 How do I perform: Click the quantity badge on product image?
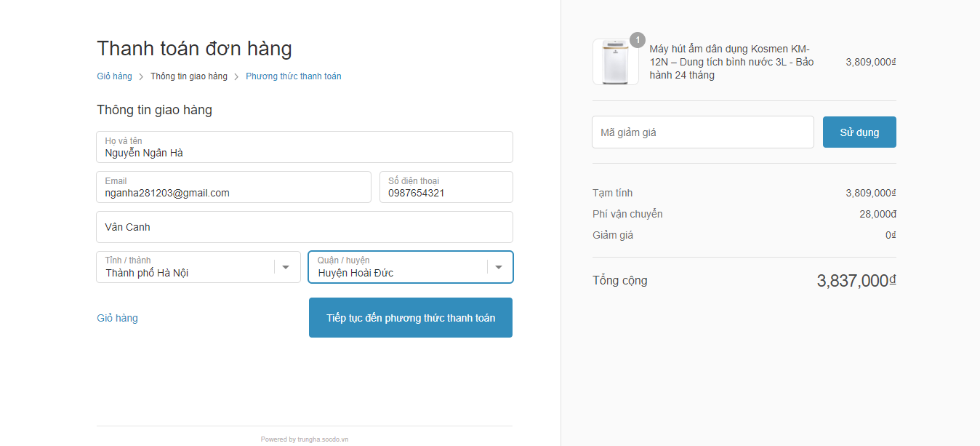pyautogui.click(x=638, y=40)
